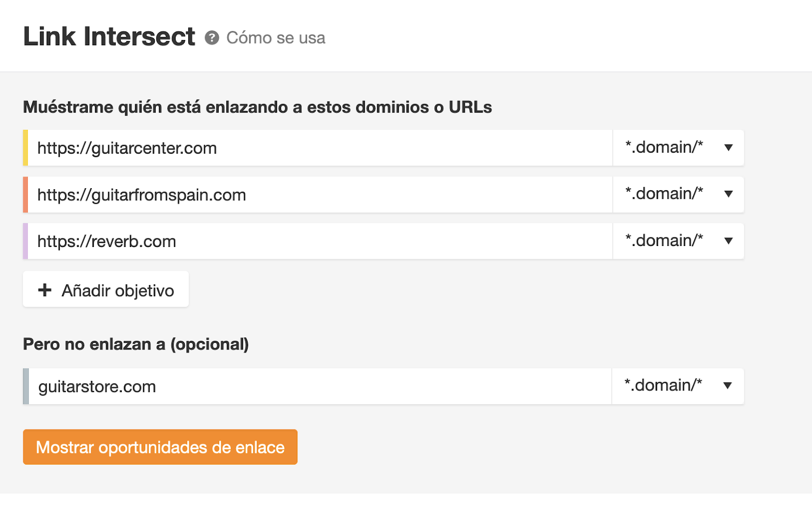Click the guitarcenter.com URL field
The width and height of the screenshot is (812, 529).
coord(320,148)
